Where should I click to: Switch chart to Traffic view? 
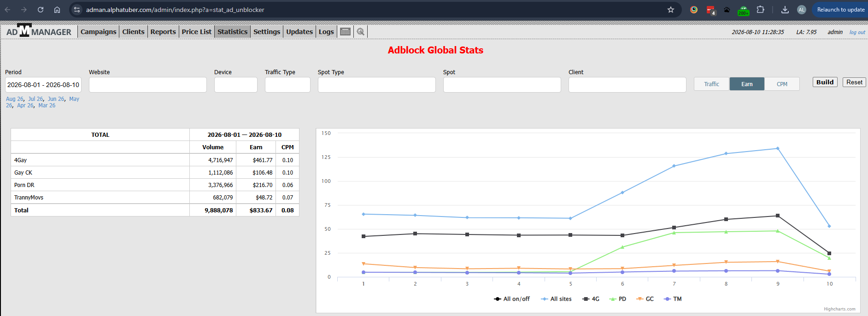(x=712, y=84)
